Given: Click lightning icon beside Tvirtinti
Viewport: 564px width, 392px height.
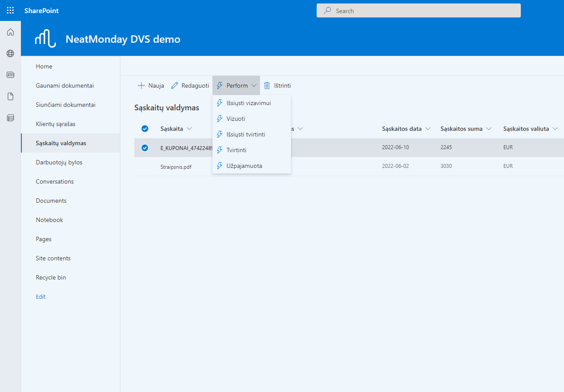Looking at the screenshot, I should click(220, 150).
